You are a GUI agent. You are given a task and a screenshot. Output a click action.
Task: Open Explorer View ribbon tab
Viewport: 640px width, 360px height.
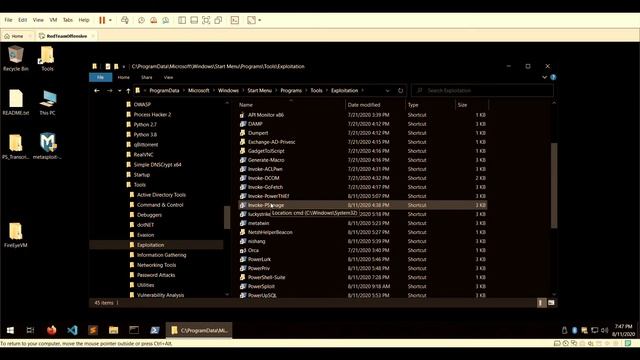pos(168,77)
